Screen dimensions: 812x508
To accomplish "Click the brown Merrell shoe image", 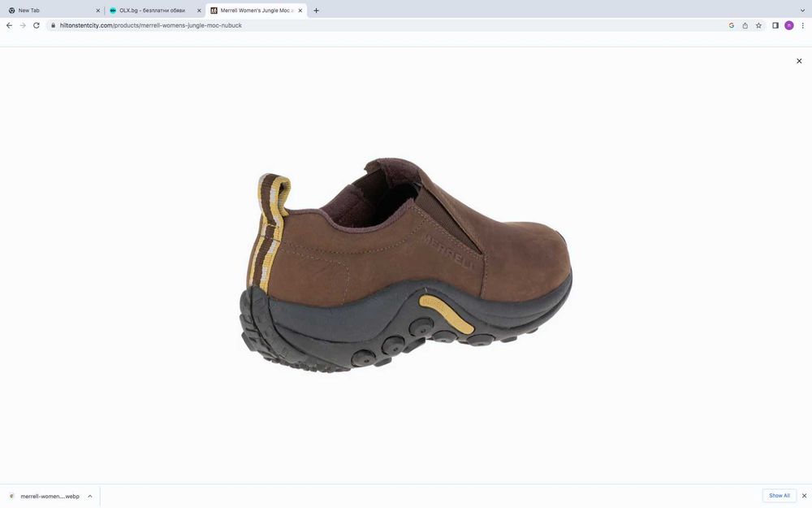I will 405,265.
